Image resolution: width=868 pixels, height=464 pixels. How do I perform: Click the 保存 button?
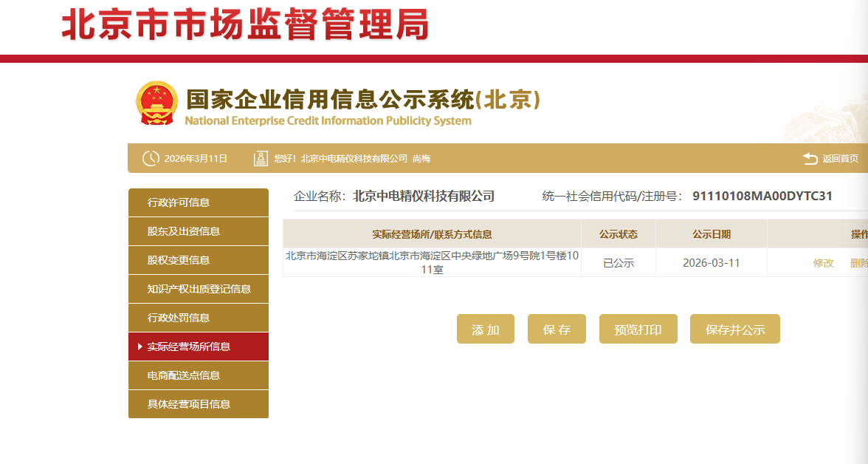pyautogui.click(x=557, y=329)
